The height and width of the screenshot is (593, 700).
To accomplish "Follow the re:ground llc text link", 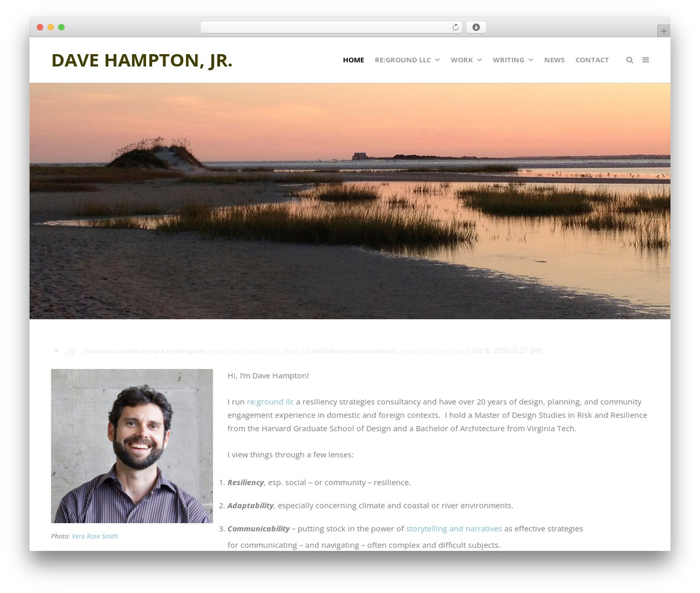I will pyautogui.click(x=270, y=402).
